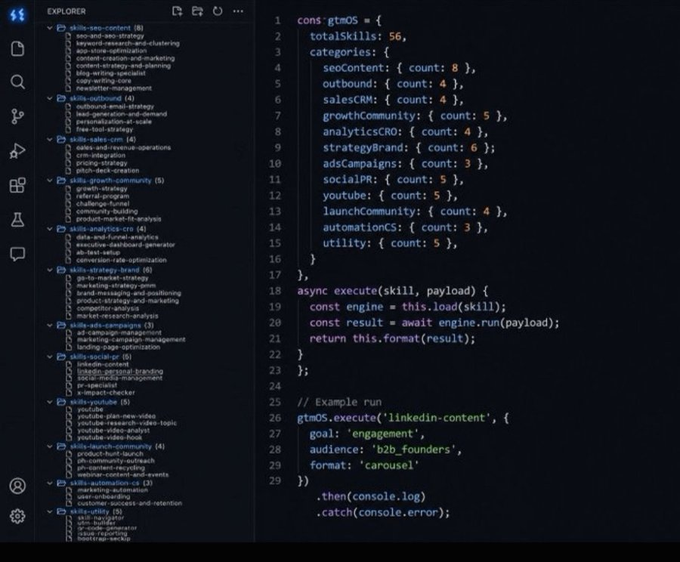Open the youtube-video-analyst file
Image resolution: width=680 pixels, height=562 pixels.
point(113,430)
